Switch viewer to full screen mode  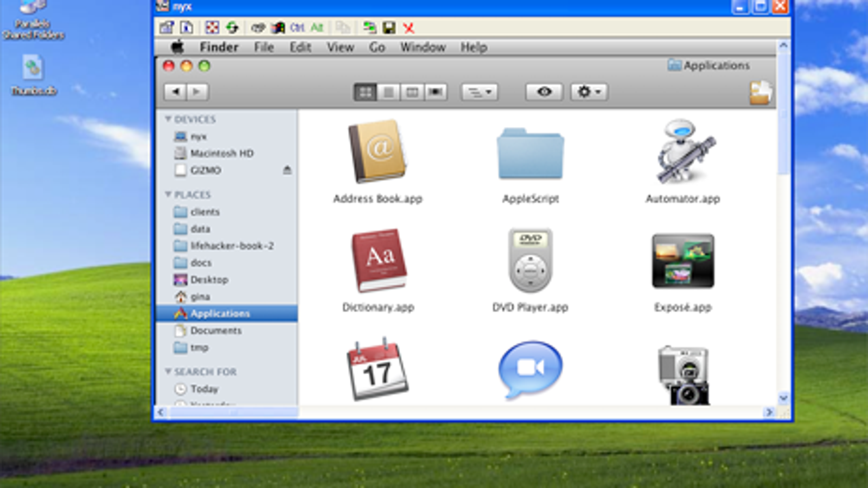click(212, 27)
